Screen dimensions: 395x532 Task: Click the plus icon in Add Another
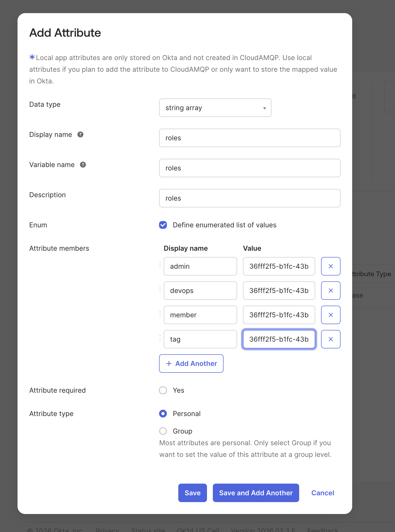pyautogui.click(x=169, y=364)
